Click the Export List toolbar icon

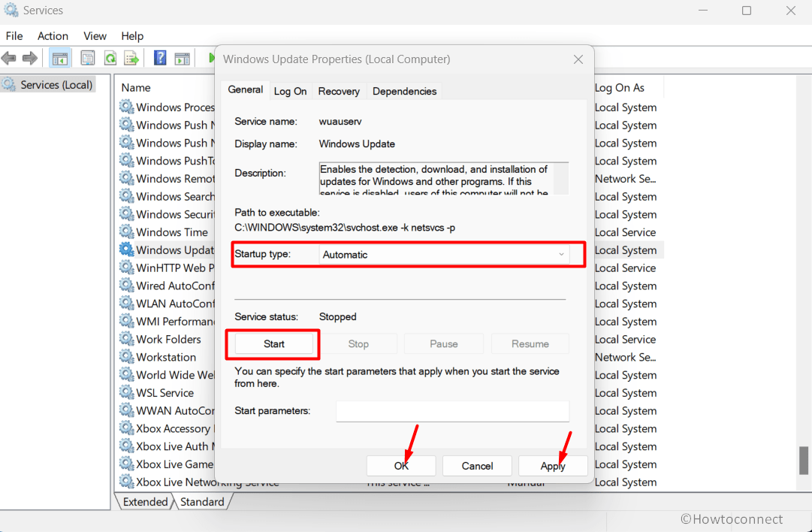131,58
